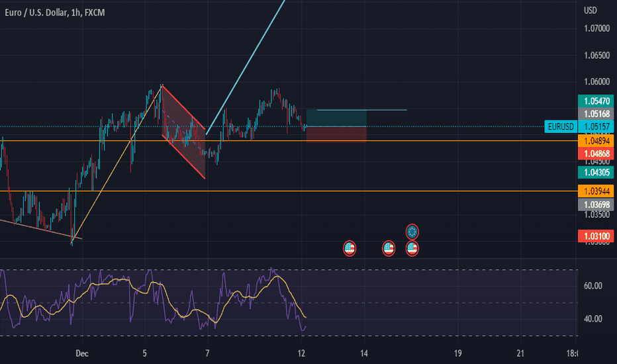Screen dimensions: 617x364
Task: Click the US economic event icon before 14
Action: [x=350, y=248]
